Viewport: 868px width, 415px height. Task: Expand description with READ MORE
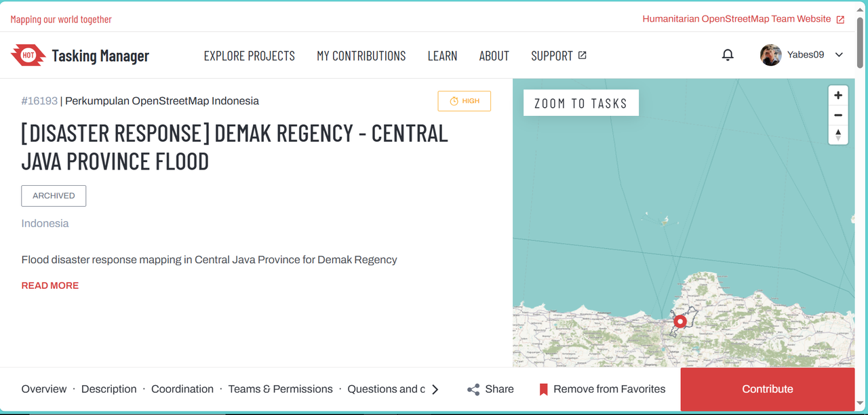50,285
